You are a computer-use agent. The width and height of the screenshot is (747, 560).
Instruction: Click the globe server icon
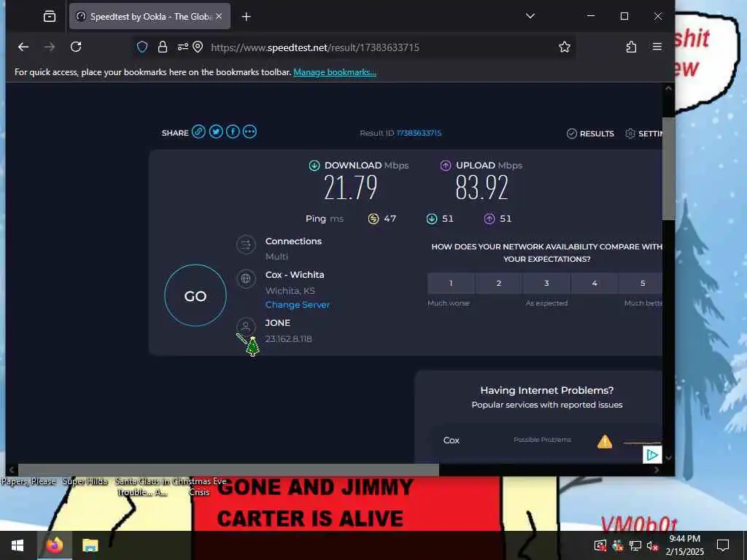(246, 279)
